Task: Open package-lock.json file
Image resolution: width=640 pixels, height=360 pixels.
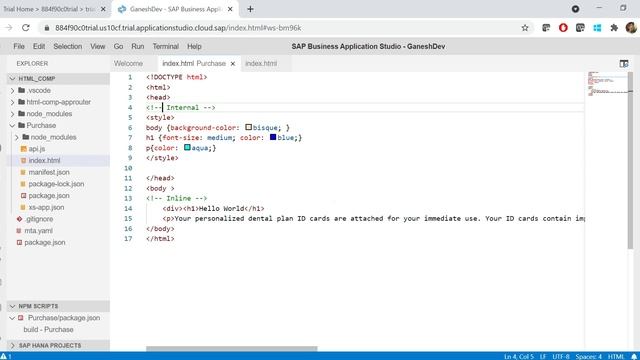Action: coord(56,184)
